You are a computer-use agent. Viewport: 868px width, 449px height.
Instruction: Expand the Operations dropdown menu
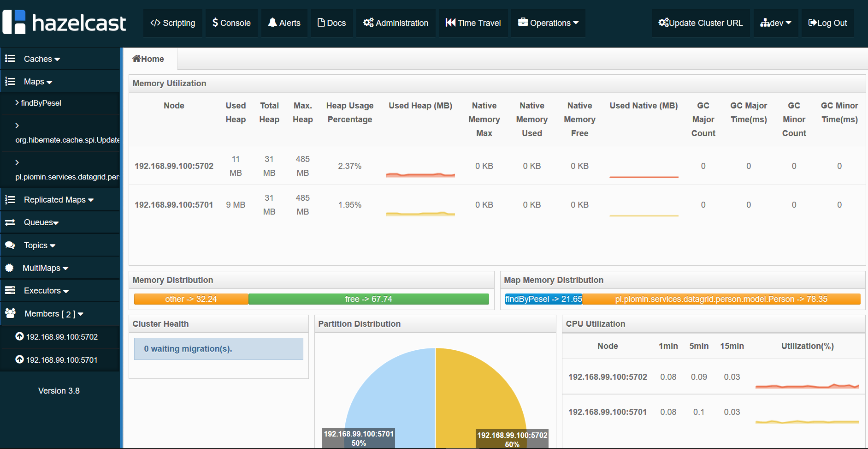(x=548, y=23)
